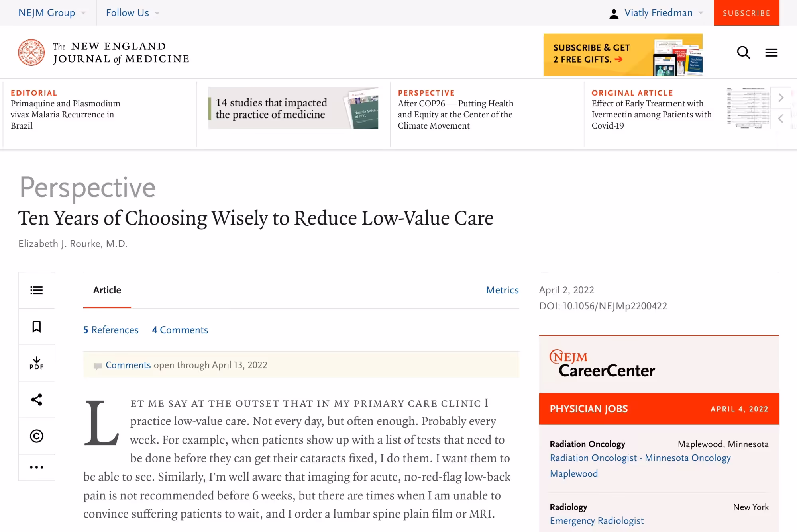797x532 pixels.
Task: Open article table of contents icon
Action: click(37, 290)
